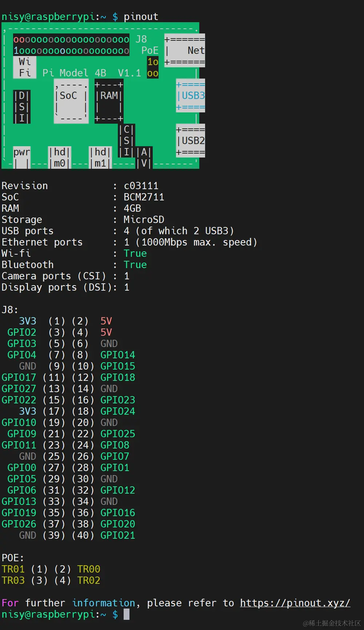Select pin label GPIO10

tap(19, 423)
